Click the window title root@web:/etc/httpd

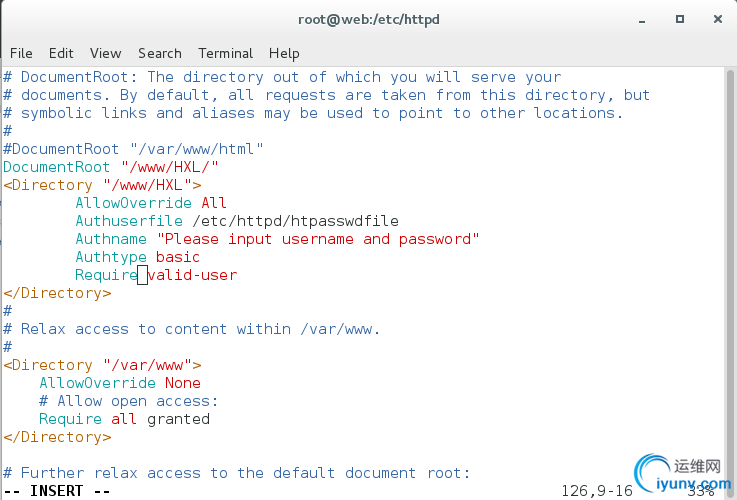[369, 20]
